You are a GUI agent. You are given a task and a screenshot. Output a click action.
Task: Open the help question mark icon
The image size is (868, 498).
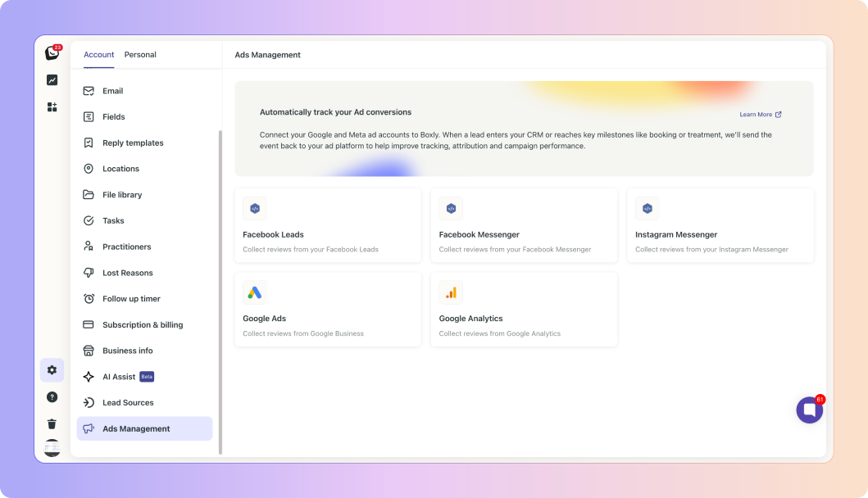point(52,397)
